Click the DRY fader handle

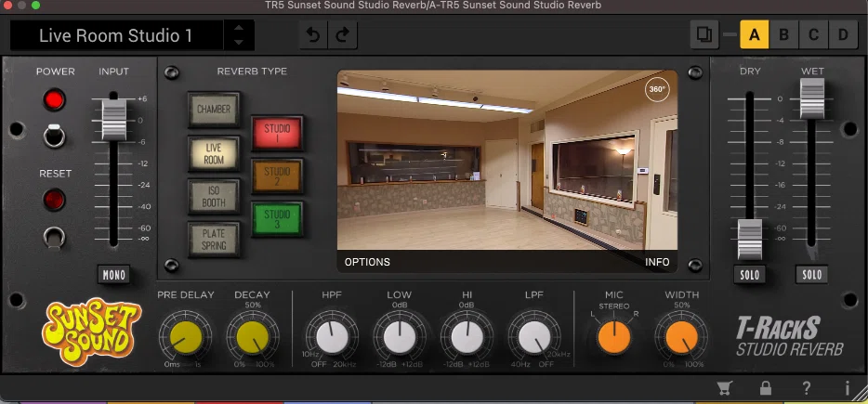[x=750, y=240]
